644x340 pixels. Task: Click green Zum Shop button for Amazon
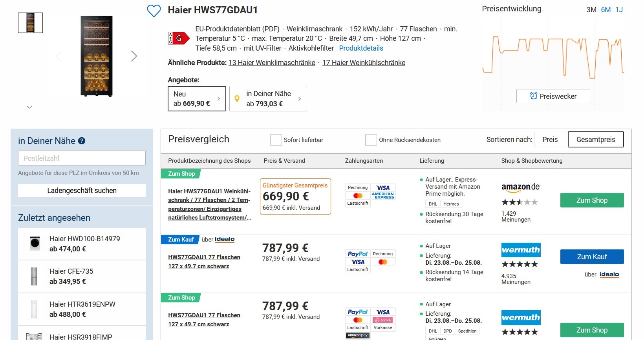pos(592,200)
